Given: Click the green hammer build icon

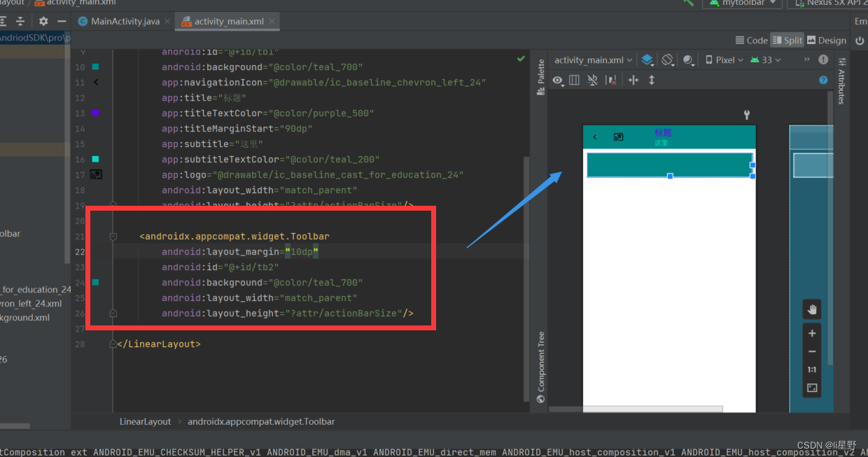Looking at the screenshot, I should 689,3.
